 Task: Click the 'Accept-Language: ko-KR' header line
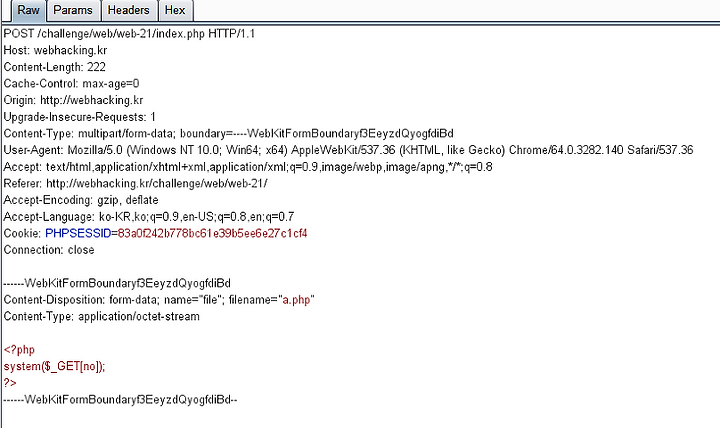click(x=149, y=217)
